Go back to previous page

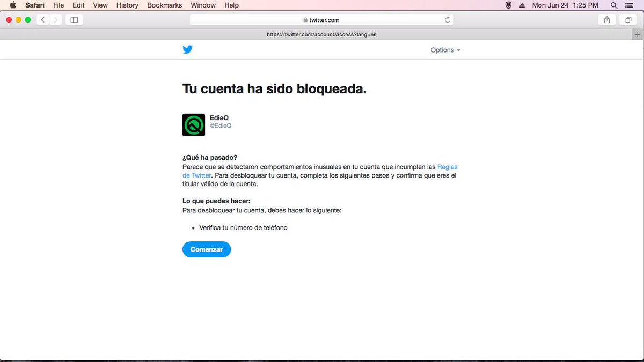[x=42, y=20]
